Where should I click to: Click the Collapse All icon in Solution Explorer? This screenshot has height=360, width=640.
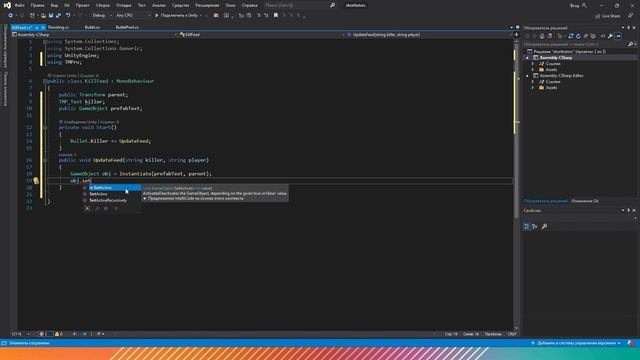pos(586,36)
